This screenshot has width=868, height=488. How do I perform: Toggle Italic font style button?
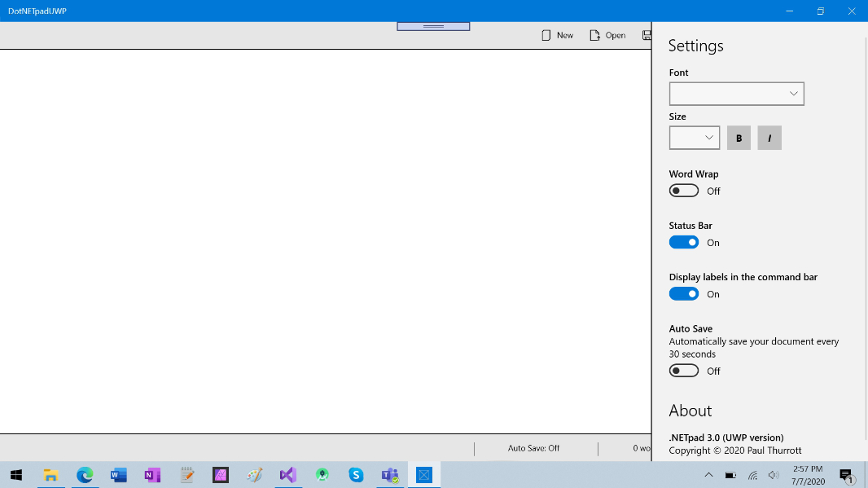769,138
